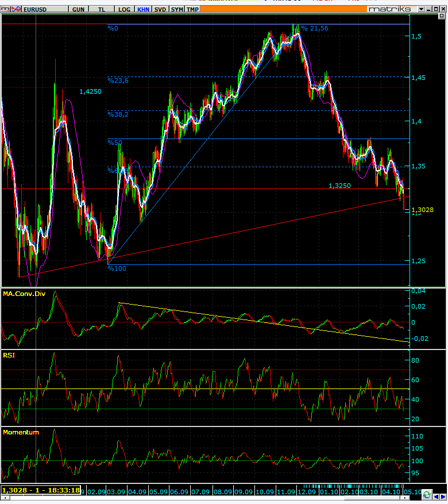The height and width of the screenshot is (504, 448).
Task: Click the blue right arrow navigation icon
Action: pyautogui.click(x=443, y=497)
